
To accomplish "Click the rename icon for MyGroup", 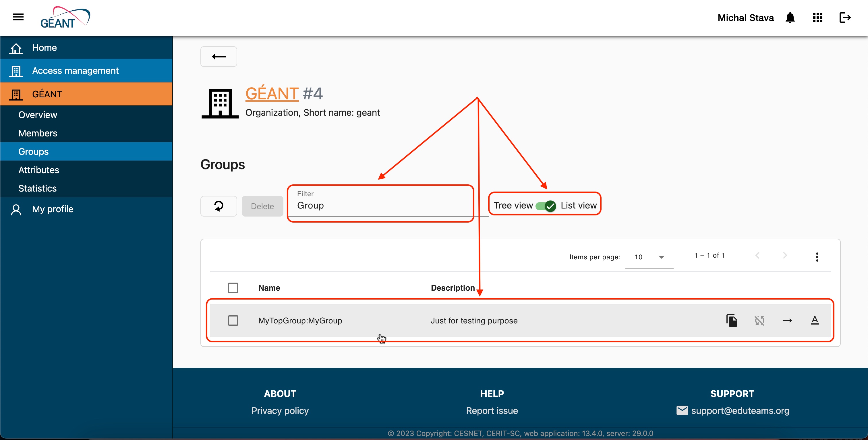I will coord(815,320).
